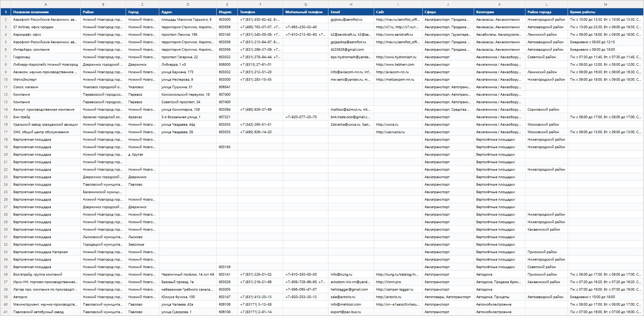Screen dimensions: 644x322
Task: Click address "Юлиуса Фучика, 100"
Action: pyautogui.click(x=188, y=297)
